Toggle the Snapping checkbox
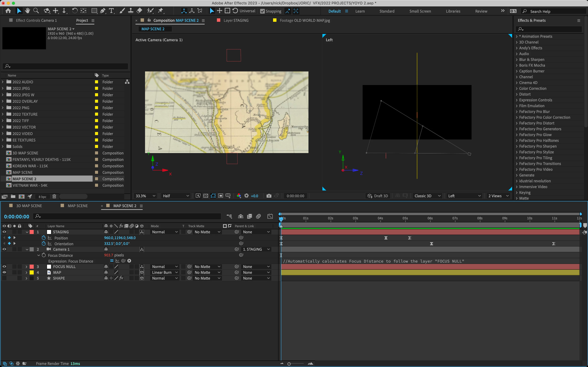 pos(262,11)
